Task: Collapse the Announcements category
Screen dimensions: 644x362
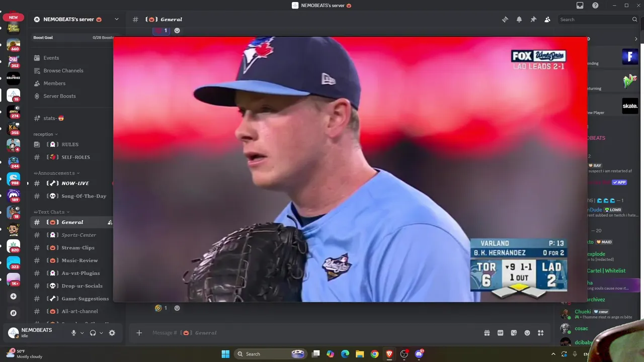Action: pos(56,173)
